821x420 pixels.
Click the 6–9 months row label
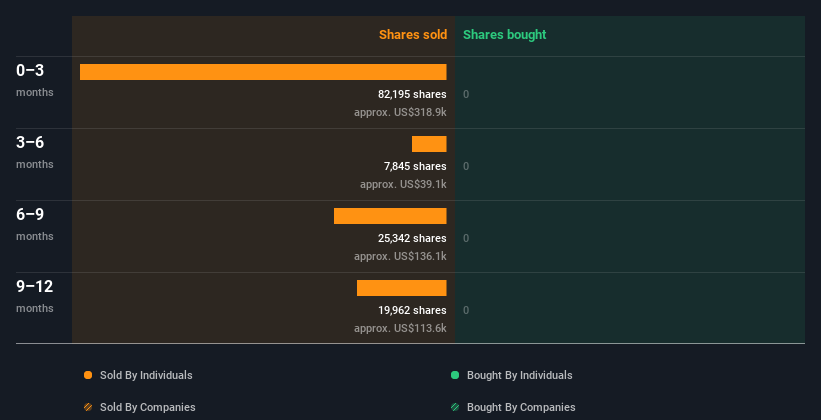coord(35,224)
